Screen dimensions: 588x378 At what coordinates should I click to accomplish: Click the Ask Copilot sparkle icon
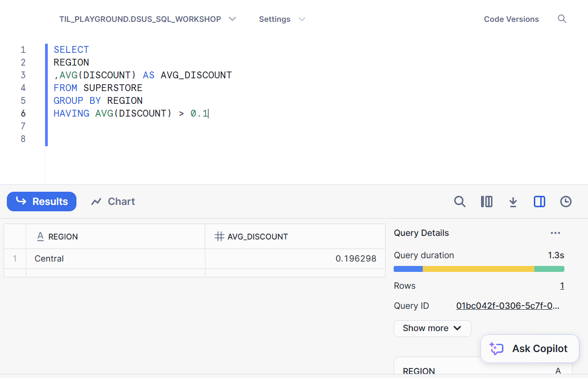tap(496, 349)
